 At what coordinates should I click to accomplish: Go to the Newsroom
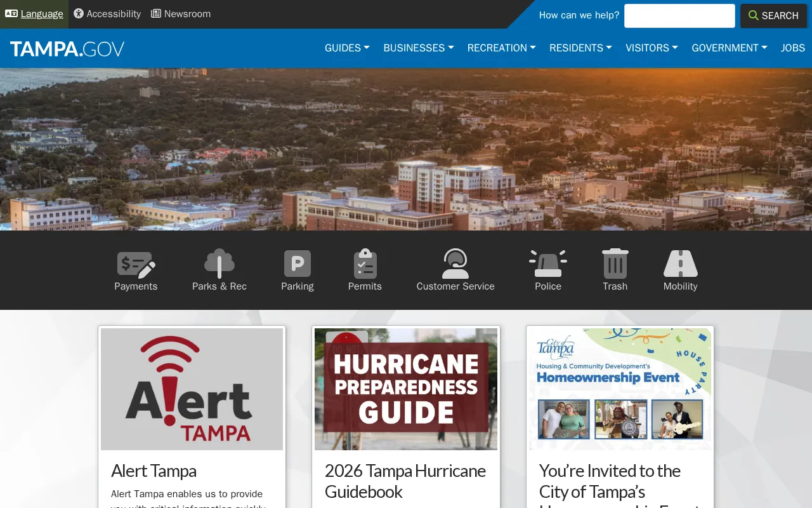click(181, 14)
